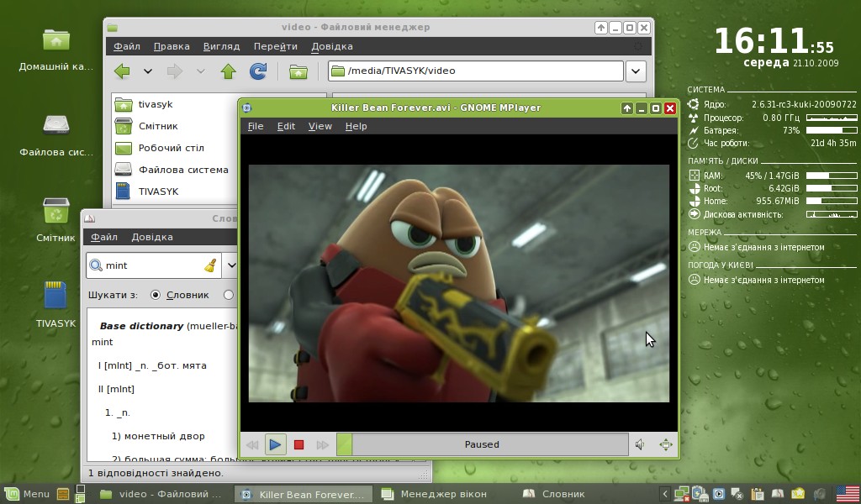Image resolution: width=861 pixels, height=504 pixels.
Task: Open Довідка menu in file manager
Action: tap(331, 46)
